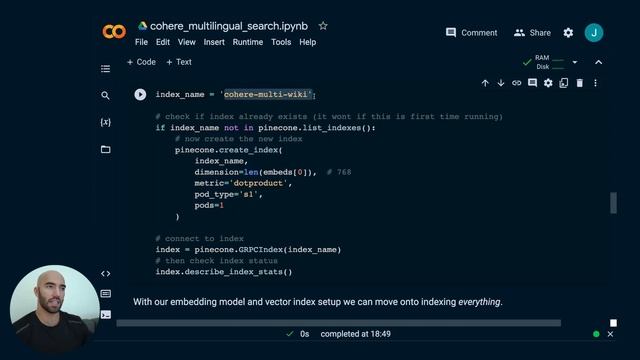Delete the cell with trash icon

[x=580, y=83]
